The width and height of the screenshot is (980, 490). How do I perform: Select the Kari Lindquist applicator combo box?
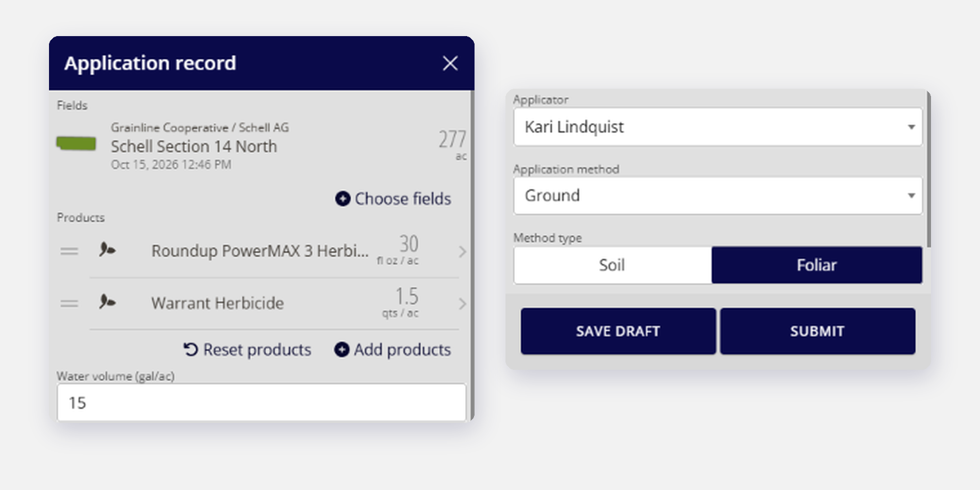click(x=718, y=127)
